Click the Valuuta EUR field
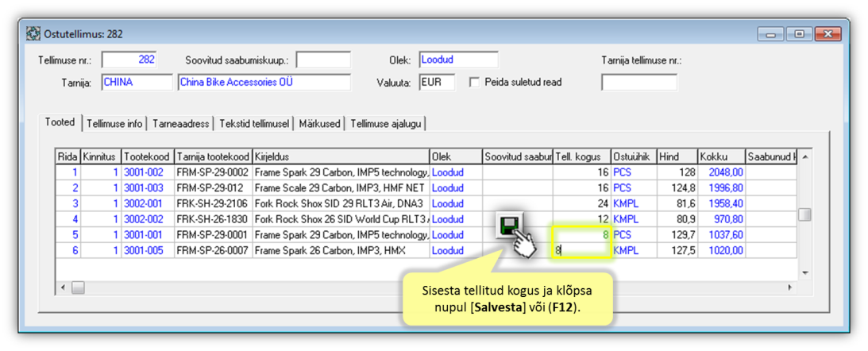Viewport: 868px width, 351px height. coord(437,82)
